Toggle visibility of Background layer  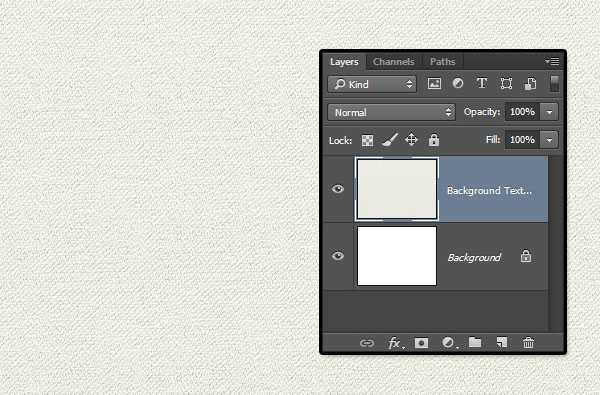pyautogui.click(x=338, y=256)
